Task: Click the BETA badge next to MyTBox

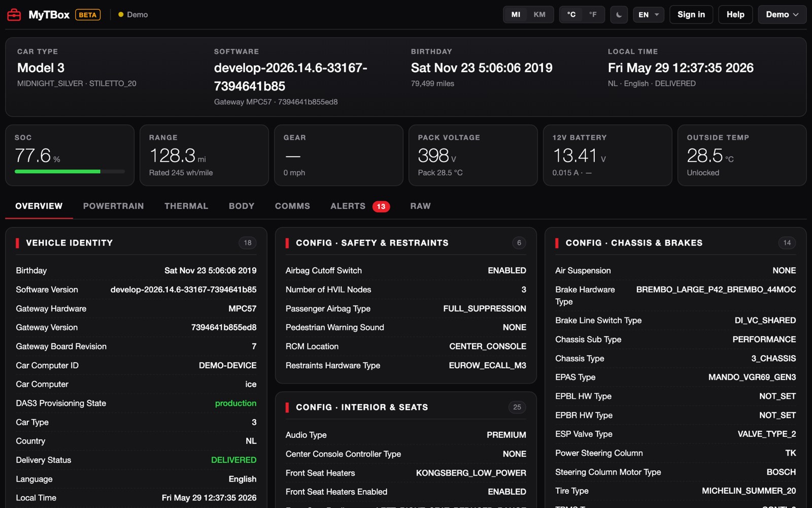Action: (x=88, y=15)
